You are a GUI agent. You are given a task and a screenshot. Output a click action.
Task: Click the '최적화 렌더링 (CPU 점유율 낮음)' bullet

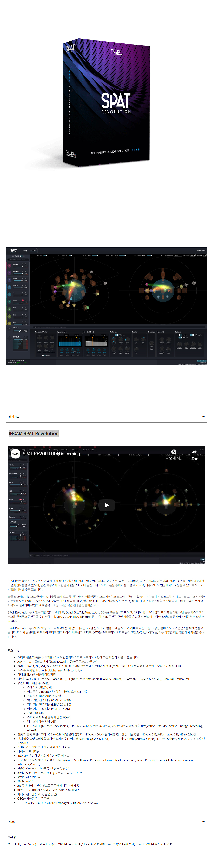[x=37, y=794]
